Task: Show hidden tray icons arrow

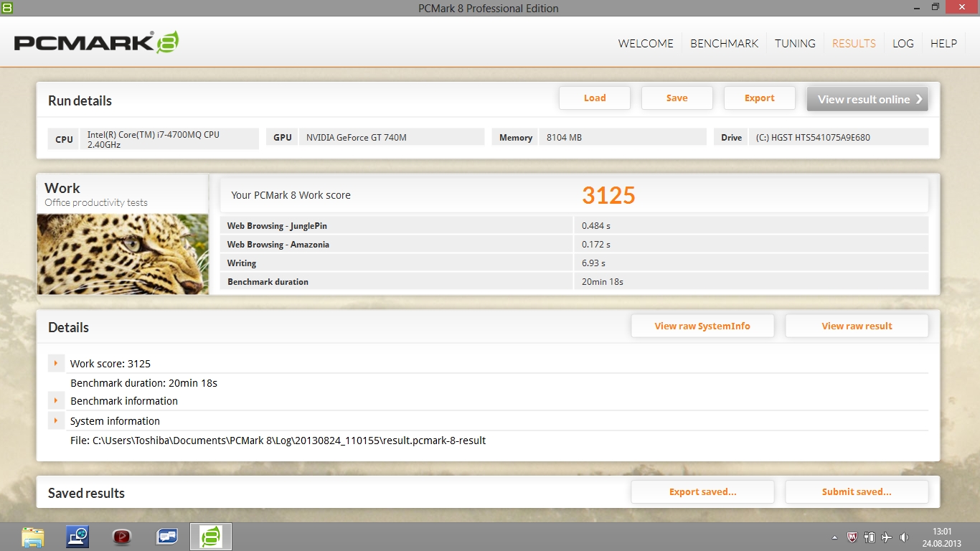Action: (834, 537)
